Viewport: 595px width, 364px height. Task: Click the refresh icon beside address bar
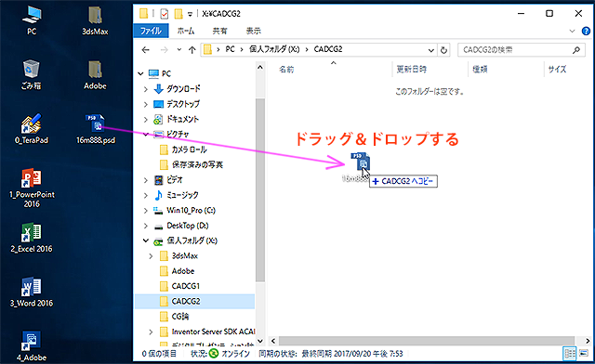coord(443,49)
